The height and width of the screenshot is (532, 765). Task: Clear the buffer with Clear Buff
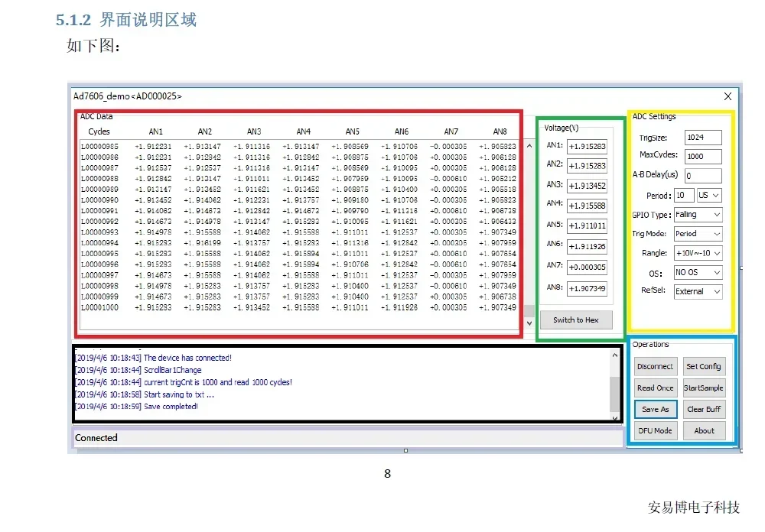coord(704,409)
